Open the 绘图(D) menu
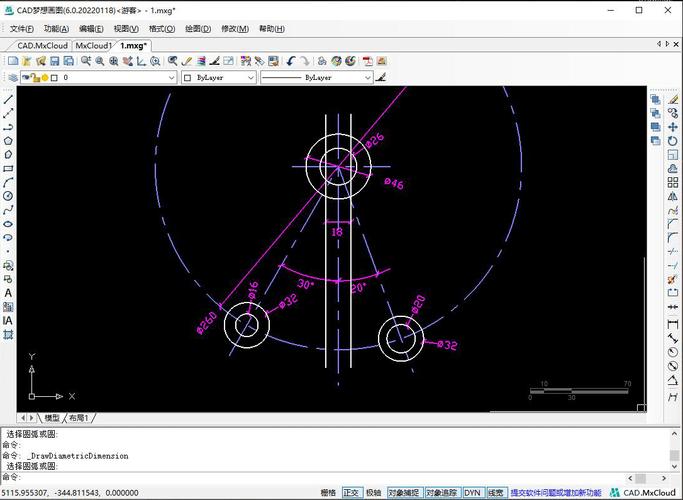 pyautogui.click(x=198, y=29)
